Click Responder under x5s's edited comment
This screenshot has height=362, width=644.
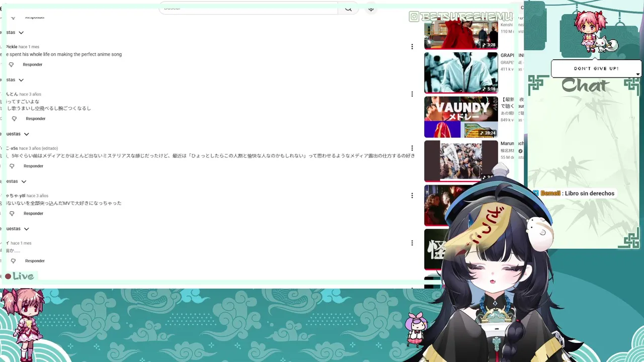pos(33,166)
